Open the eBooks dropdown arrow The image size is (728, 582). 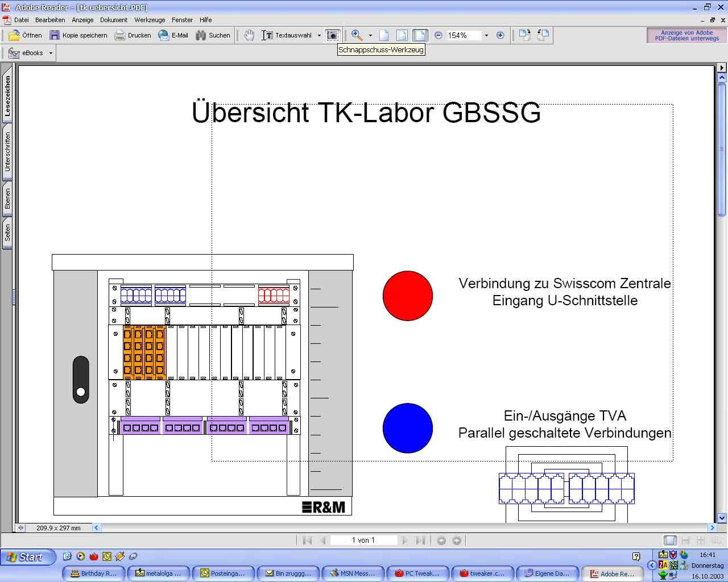[51, 53]
